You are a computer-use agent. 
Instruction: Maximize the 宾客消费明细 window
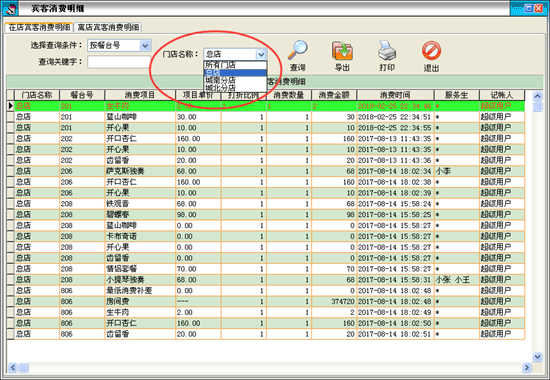[x=529, y=8]
